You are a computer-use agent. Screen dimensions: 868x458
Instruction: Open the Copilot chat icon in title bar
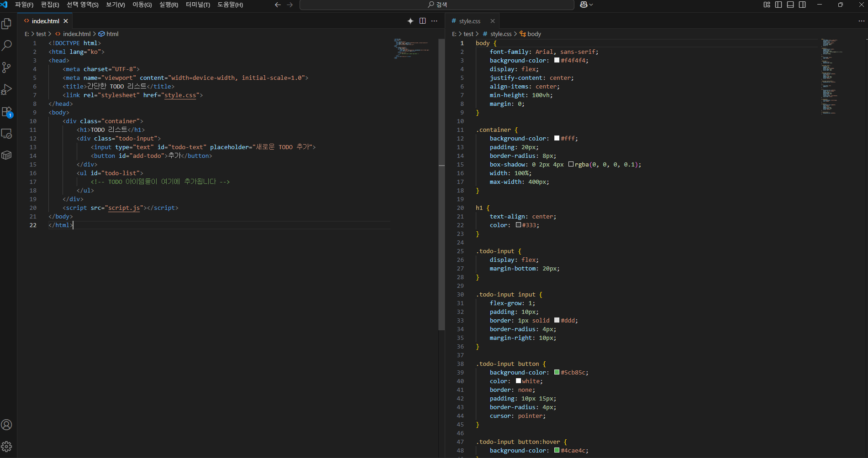pyautogui.click(x=584, y=5)
